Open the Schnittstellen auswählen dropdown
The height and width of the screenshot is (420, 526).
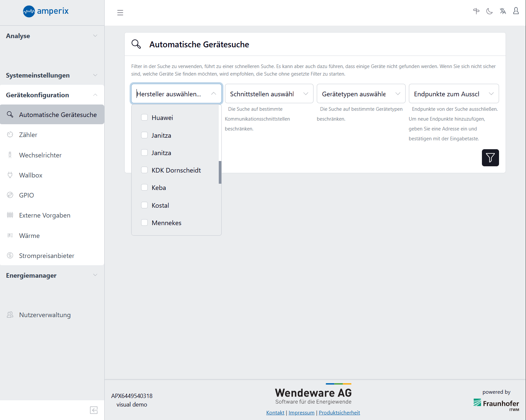point(269,94)
